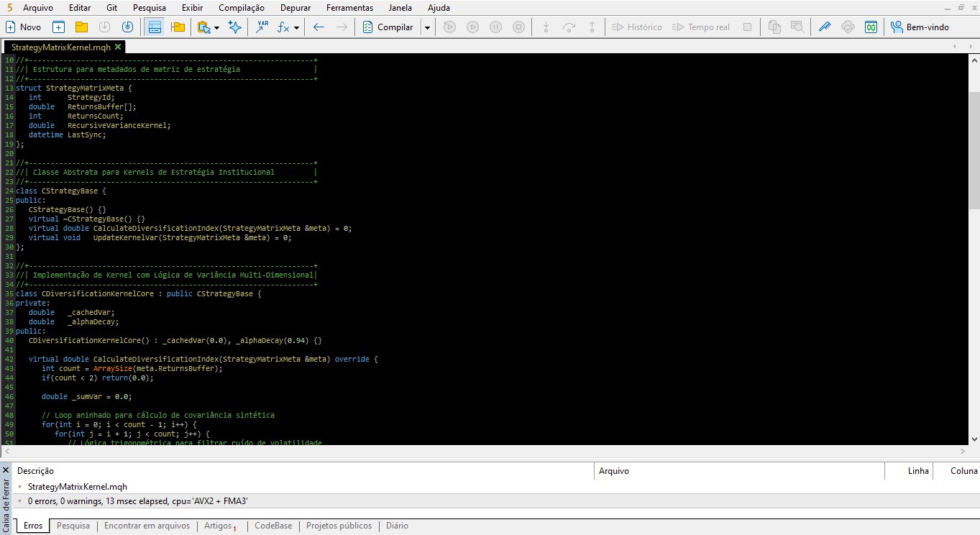
Task: Expand the clipboard cursor tool dropdown
Action: (x=216, y=27)
